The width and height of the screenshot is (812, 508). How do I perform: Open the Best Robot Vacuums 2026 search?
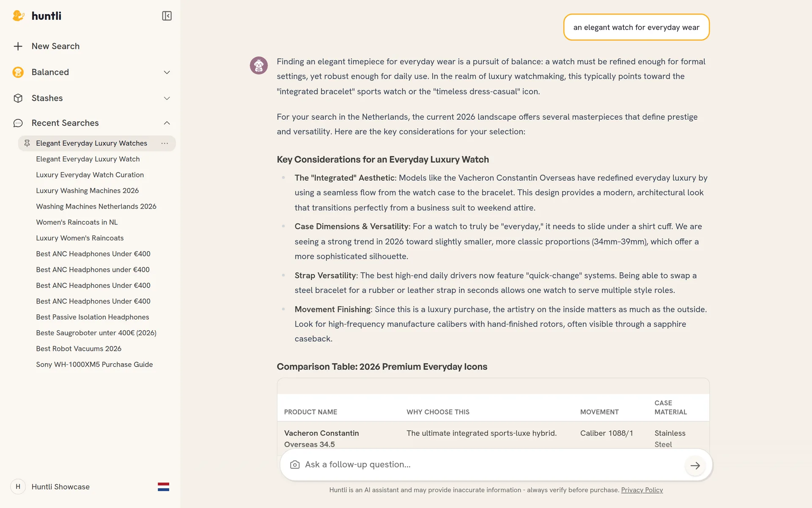79,349
